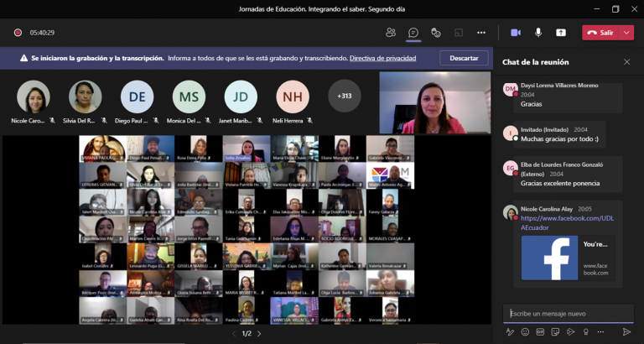Viewport: 644px width, 344px height.
Task: Click Salir to leave the meeting
Action: tap(600, 33)
